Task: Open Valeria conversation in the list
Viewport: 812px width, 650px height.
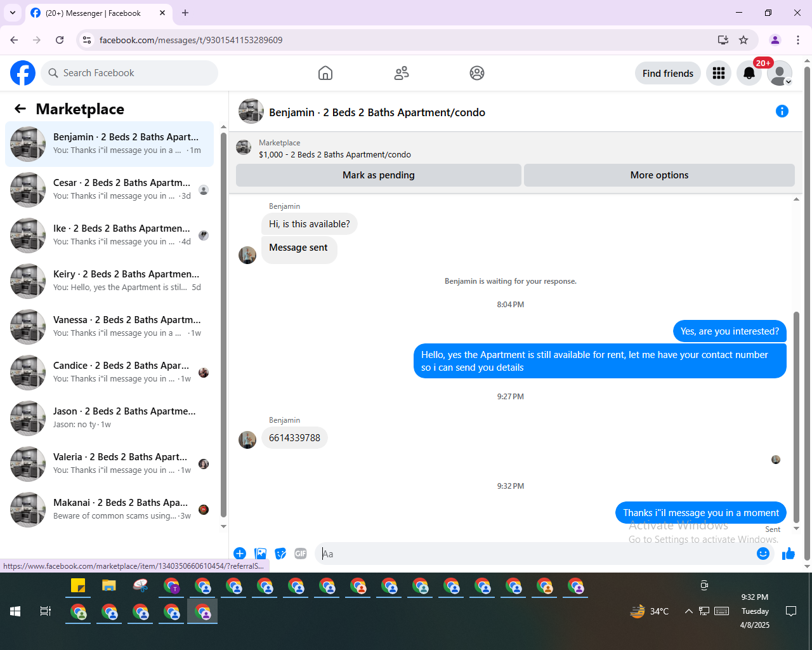Action: click(109, 464)
